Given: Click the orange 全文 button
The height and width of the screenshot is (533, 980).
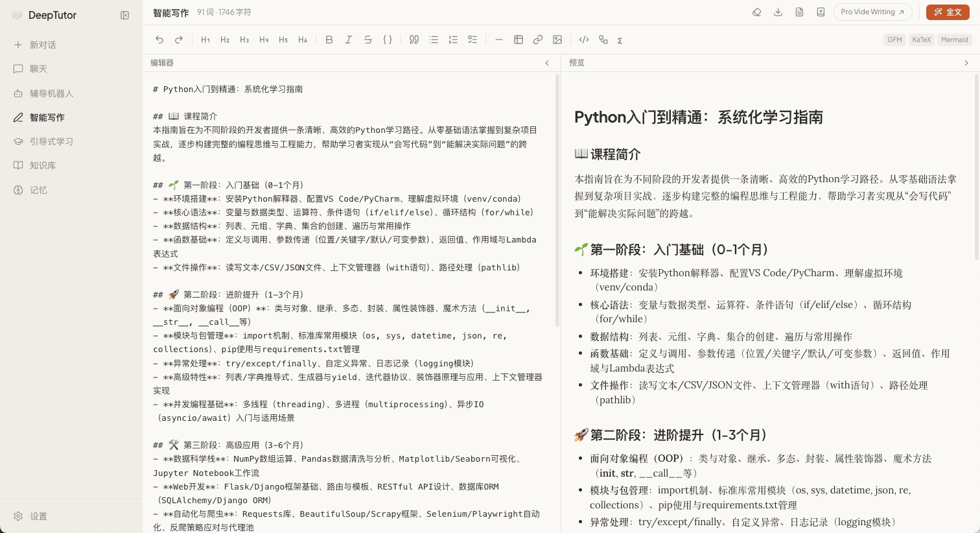Looking at the screenshot, I should click(948, 12).
